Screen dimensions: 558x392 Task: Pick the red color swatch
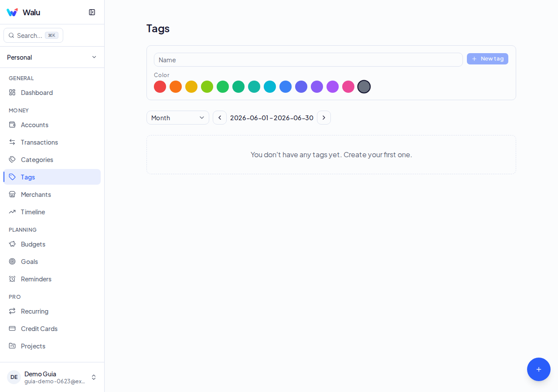pos(160,87)
